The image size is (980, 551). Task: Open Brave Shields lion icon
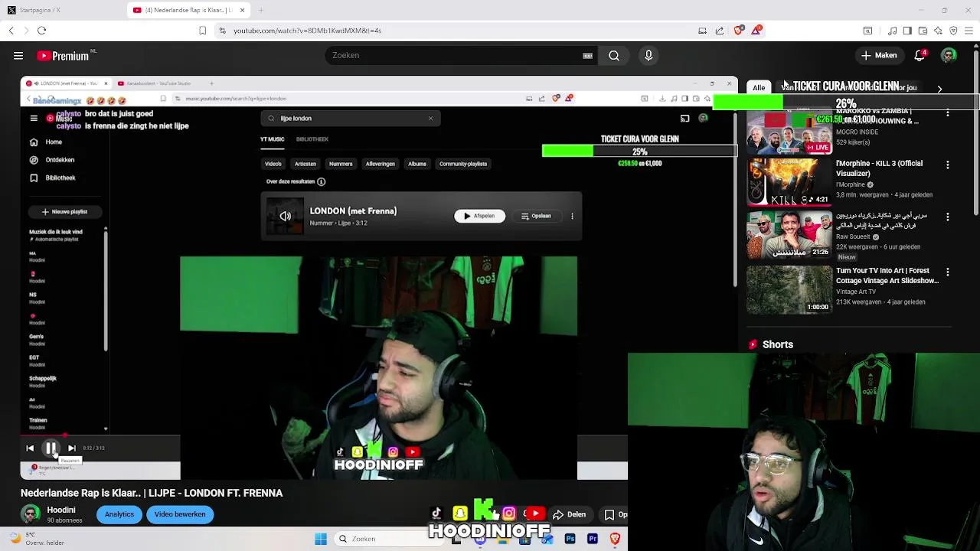(x=738, y=31)
